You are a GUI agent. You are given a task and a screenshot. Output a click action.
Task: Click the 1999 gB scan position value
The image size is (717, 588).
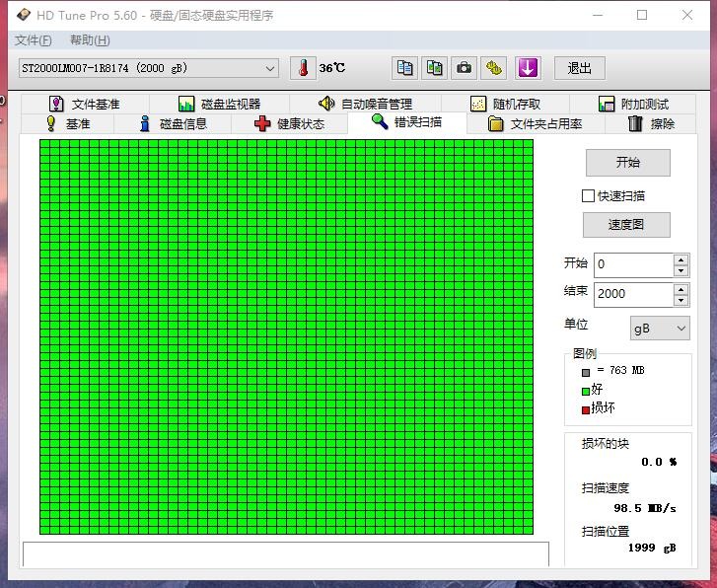pyautogui.click(x=652, y=548)
